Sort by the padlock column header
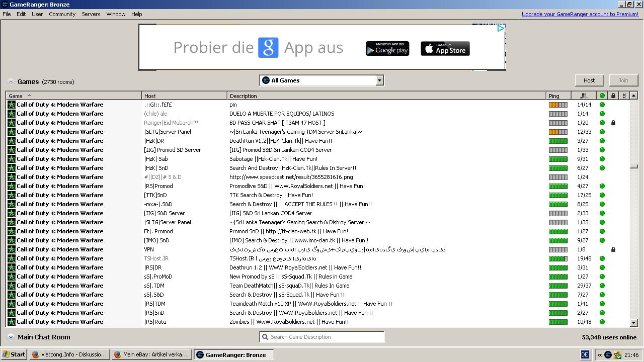644x362 pixels. 613,96
